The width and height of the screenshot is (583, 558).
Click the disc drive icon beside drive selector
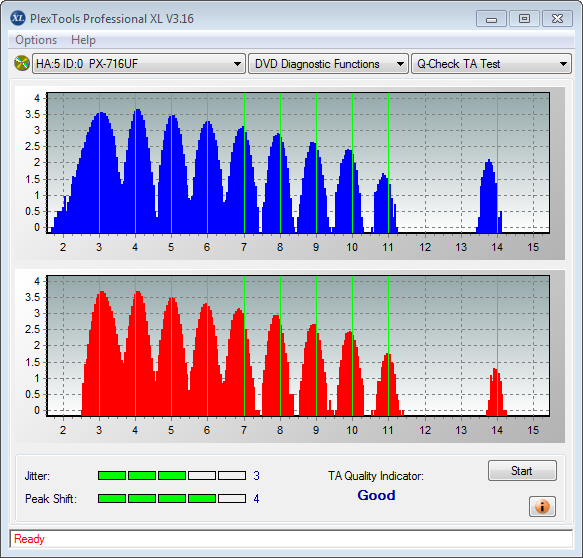(22, 63)
